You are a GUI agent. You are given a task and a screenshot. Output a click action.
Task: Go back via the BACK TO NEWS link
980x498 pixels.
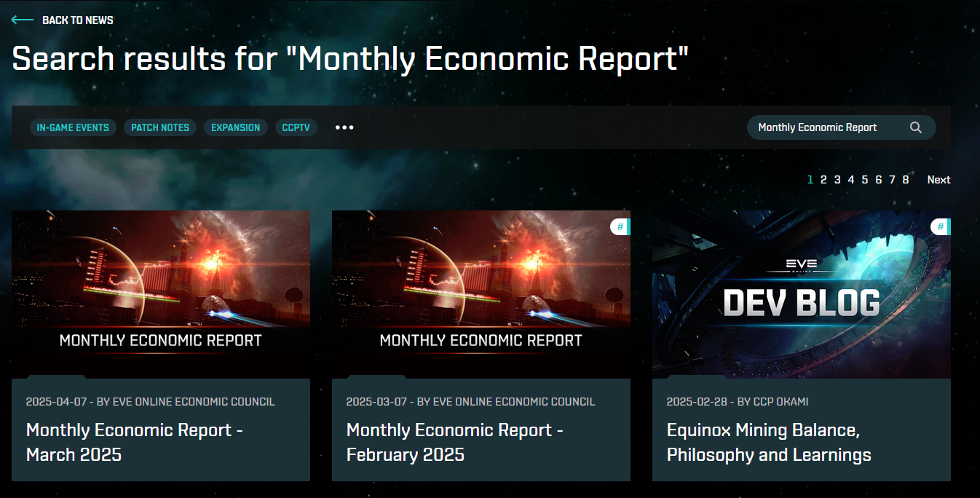click(x=78, y=20)
